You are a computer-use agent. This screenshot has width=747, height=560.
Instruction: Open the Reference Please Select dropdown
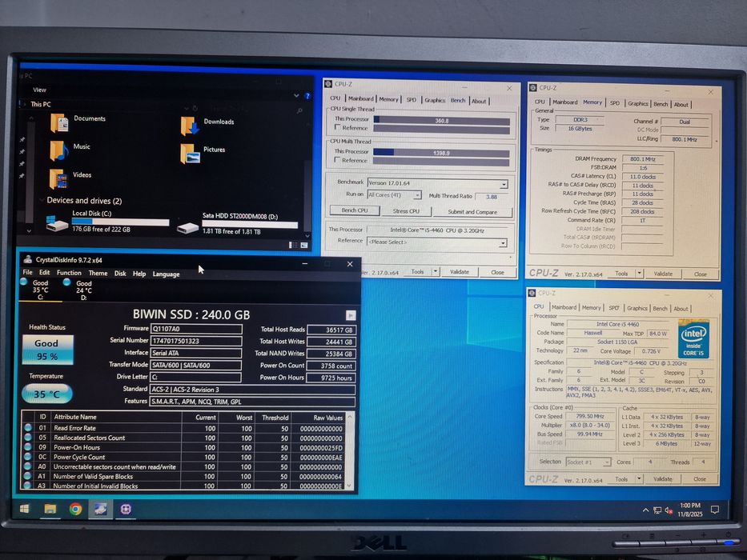point(502,243)
